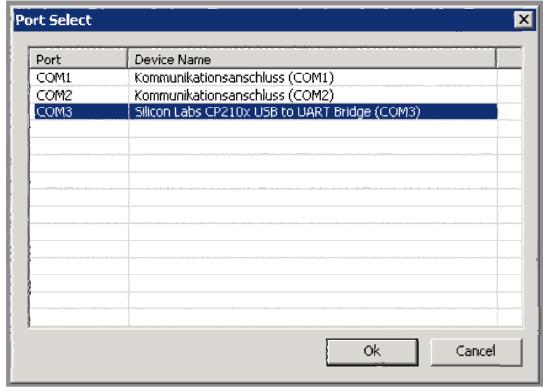Select the COM3 port cell

click(54, 112)
